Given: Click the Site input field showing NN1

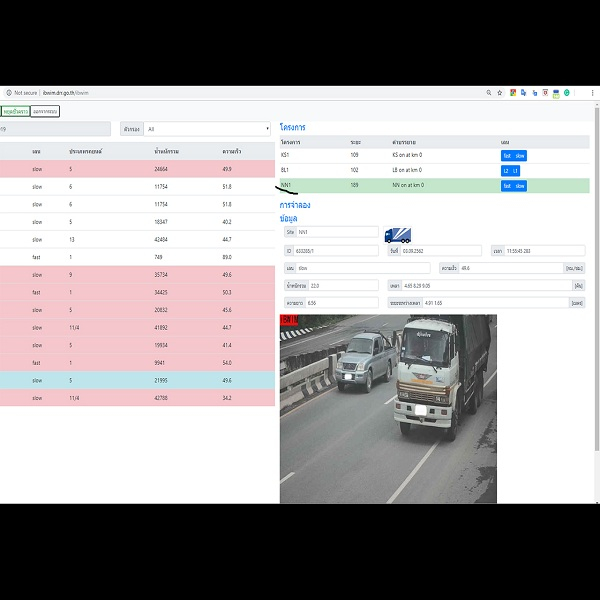Looking at the screenshot, I should pos(337,232).
